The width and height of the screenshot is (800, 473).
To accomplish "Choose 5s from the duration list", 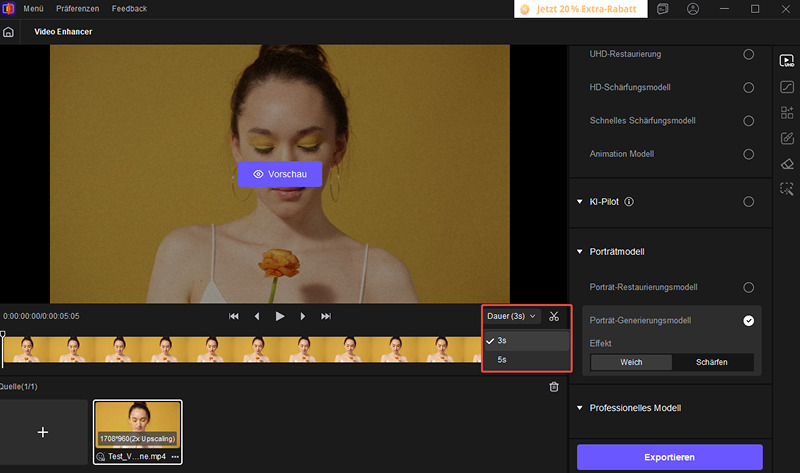I will 502,359.
